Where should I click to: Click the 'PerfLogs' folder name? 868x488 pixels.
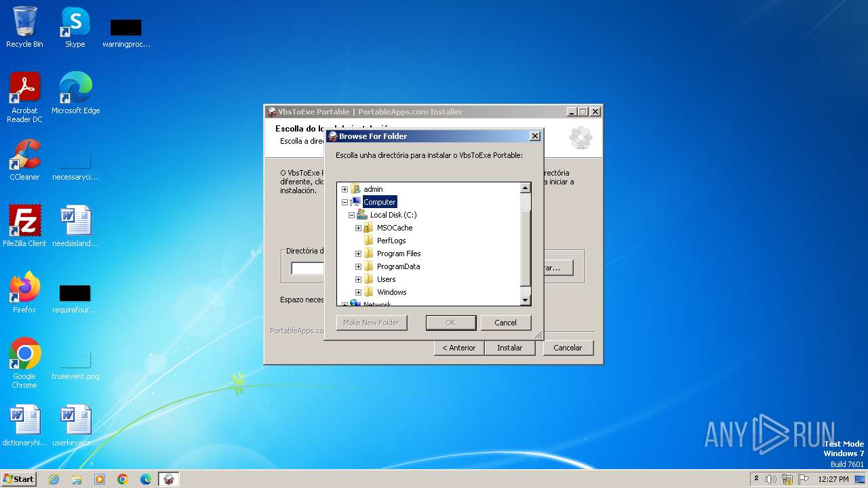pyautogui.click(x=391, y=241)
